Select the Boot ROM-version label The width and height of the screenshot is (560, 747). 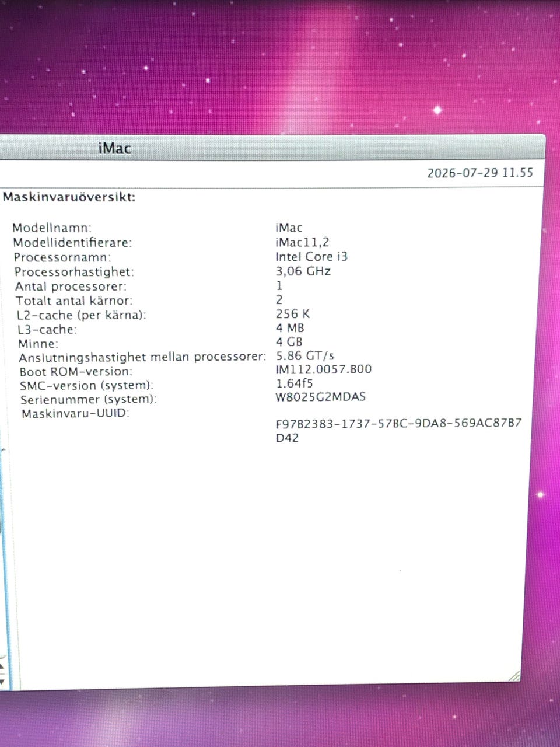(x=76, y=372)
